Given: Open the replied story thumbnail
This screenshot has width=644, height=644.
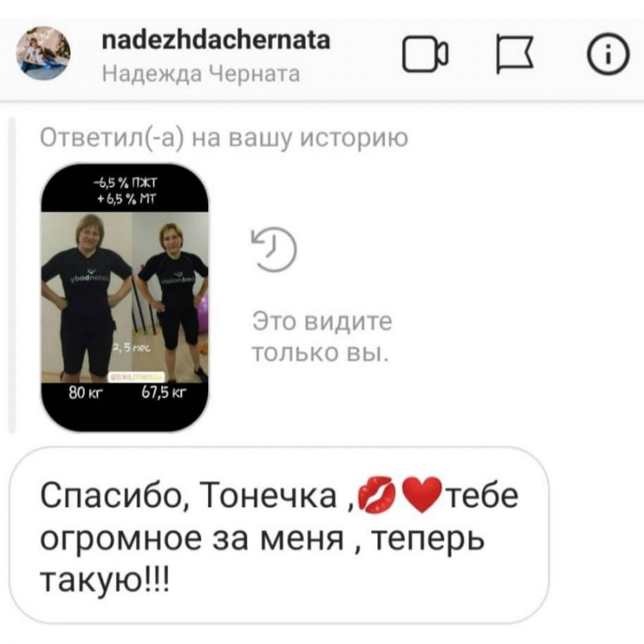Looking at the screenshot, I should click(125, 298).
